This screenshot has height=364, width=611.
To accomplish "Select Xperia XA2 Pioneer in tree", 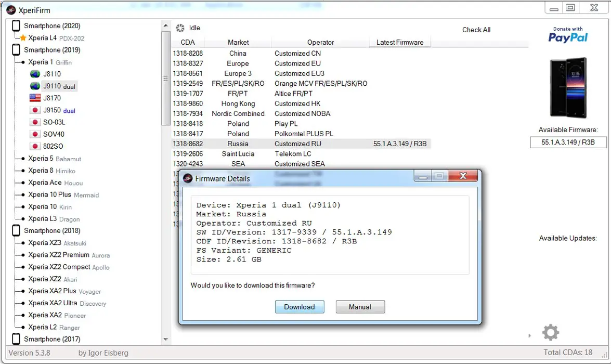I will 57,315.
